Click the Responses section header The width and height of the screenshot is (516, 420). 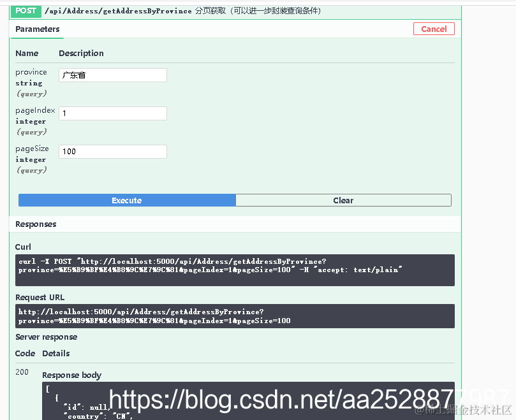(x=36, y=224)
